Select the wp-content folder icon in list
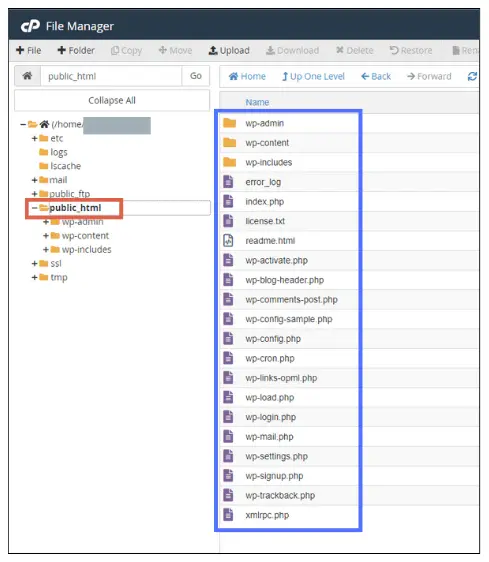Viewport: 489px width, 562px height. [x=229, y=143]
